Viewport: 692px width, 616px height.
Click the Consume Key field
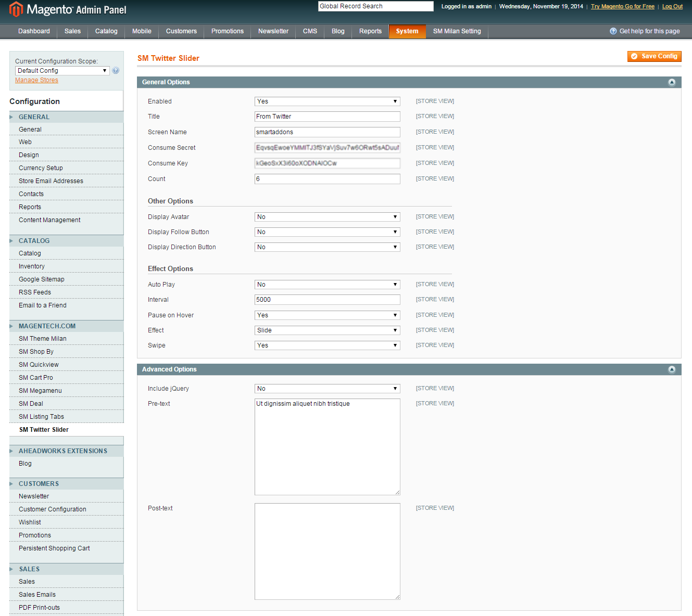328,163
